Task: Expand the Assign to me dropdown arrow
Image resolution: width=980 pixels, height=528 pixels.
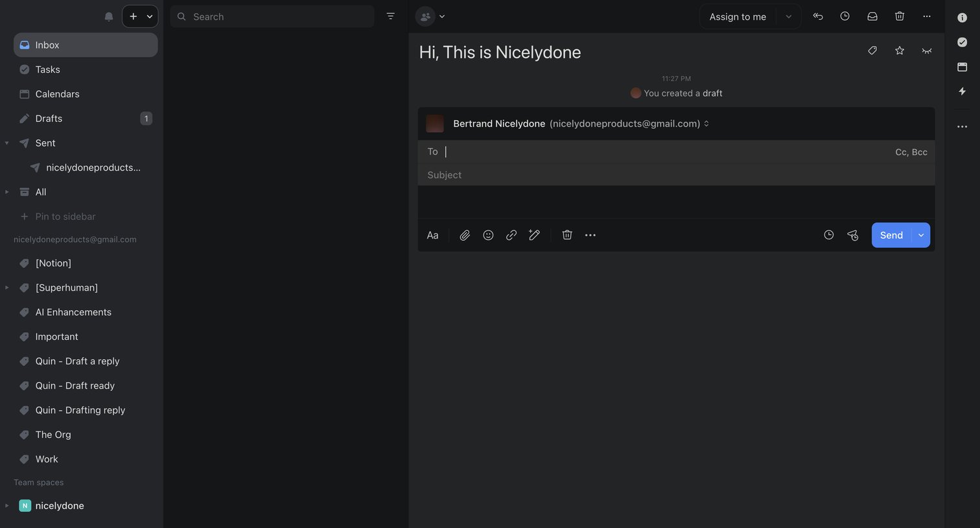Action: [x=788, y=16]
